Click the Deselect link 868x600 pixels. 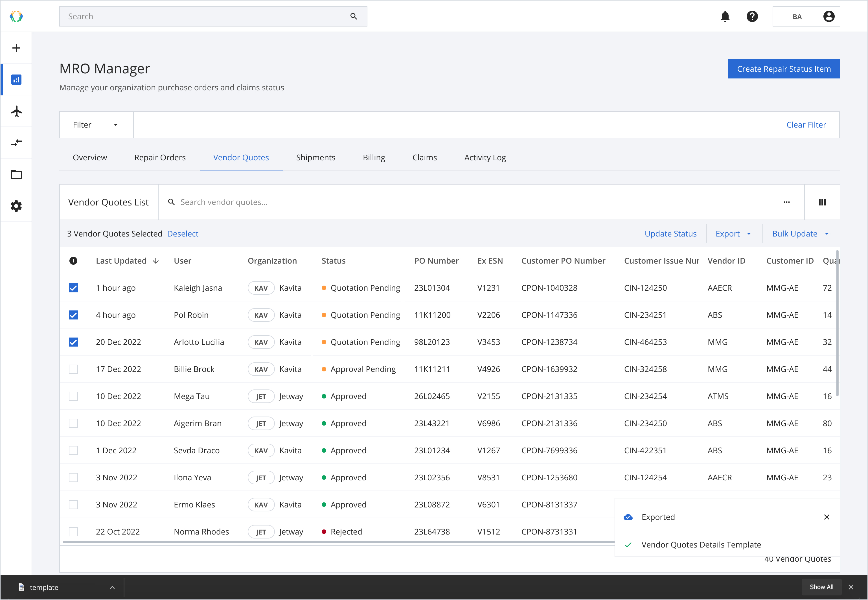click(183, 234)
